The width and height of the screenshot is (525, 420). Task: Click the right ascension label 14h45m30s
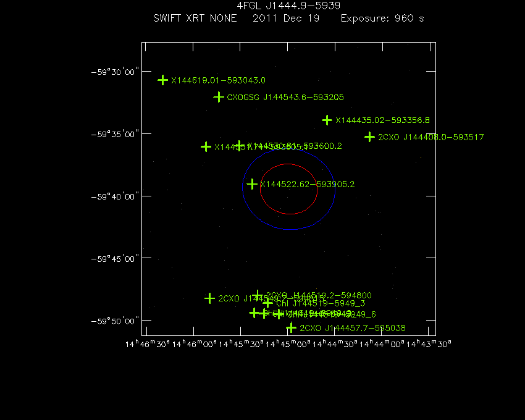click(241, 344)
